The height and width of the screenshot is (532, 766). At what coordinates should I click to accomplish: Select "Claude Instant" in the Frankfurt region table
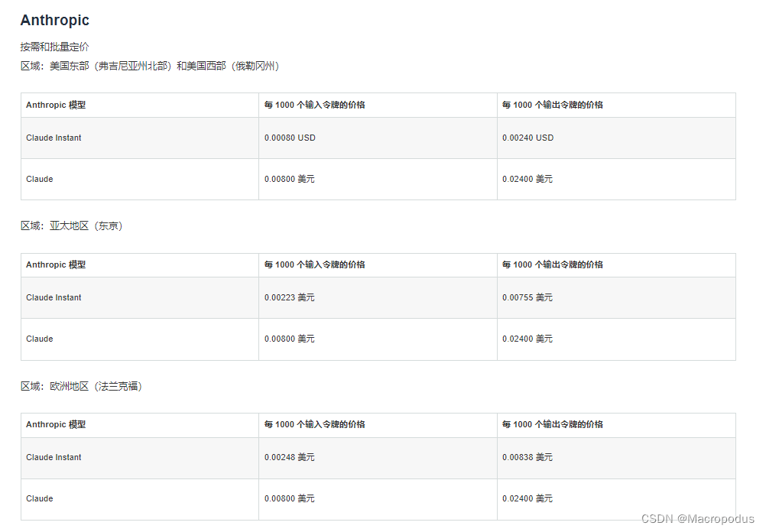[x=54, y=457]
